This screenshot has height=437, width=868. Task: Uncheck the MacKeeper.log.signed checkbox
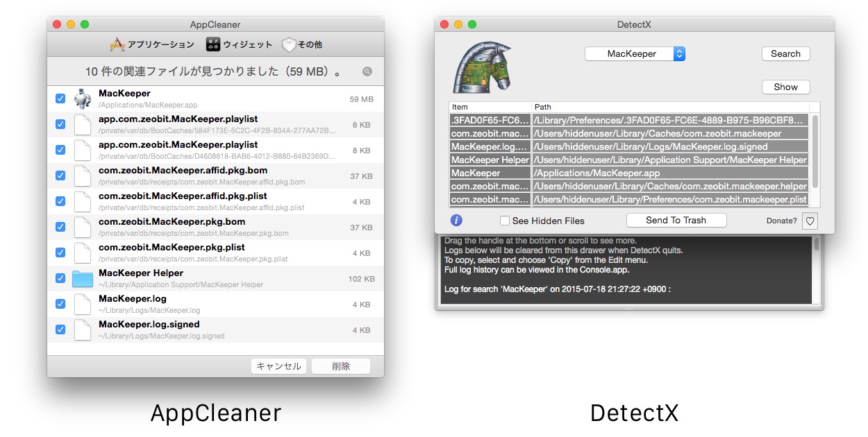(x=60, y=329)
